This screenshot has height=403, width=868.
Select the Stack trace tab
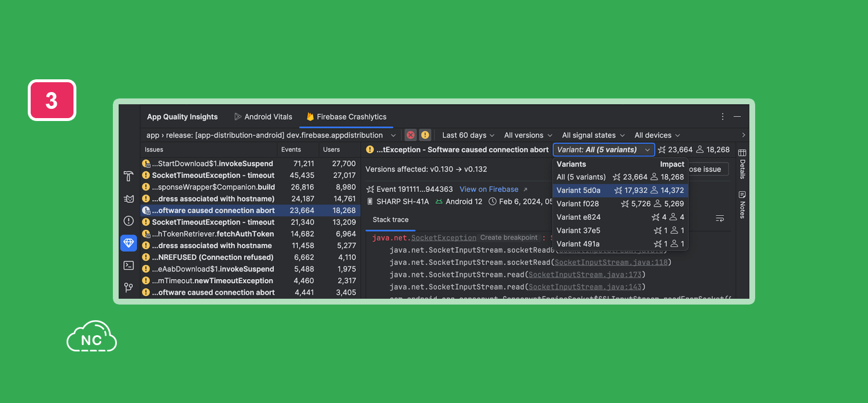(391, 219)
